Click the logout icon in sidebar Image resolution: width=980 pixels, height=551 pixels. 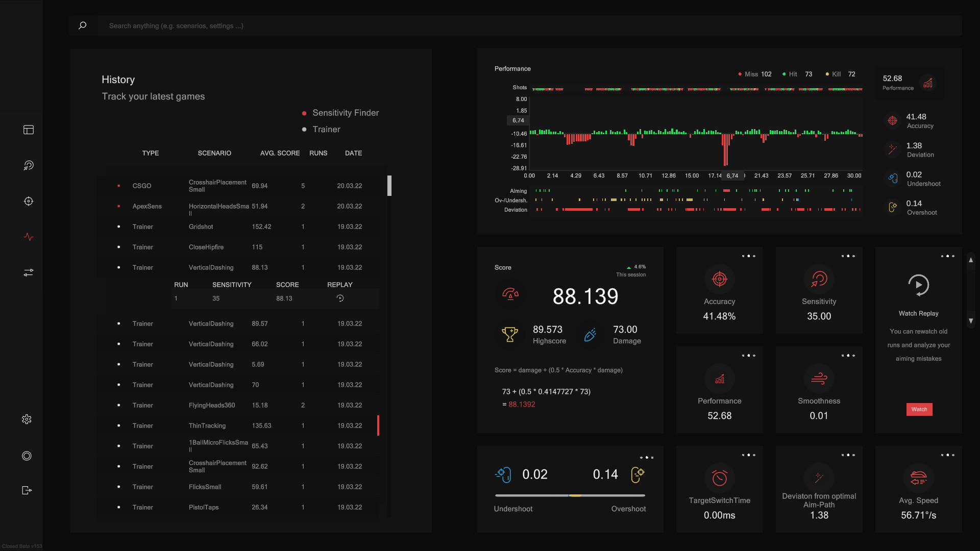coord(27,490)
